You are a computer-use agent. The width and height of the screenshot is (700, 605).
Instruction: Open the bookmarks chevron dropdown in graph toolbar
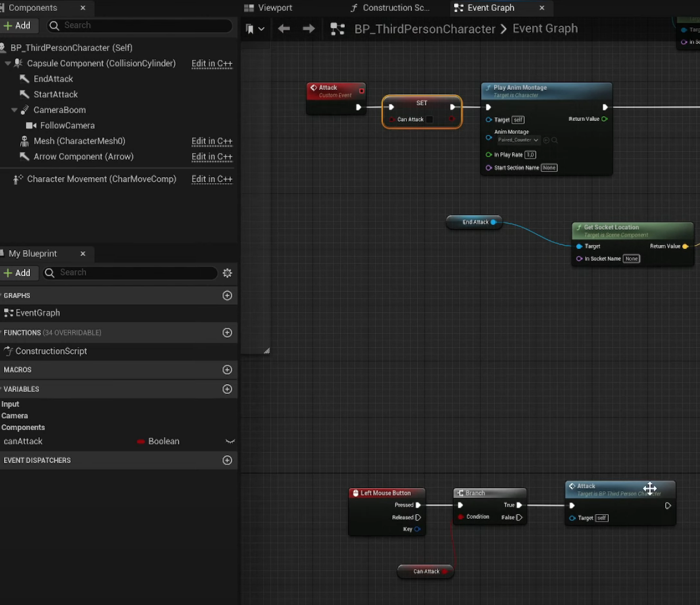[261, 28]
